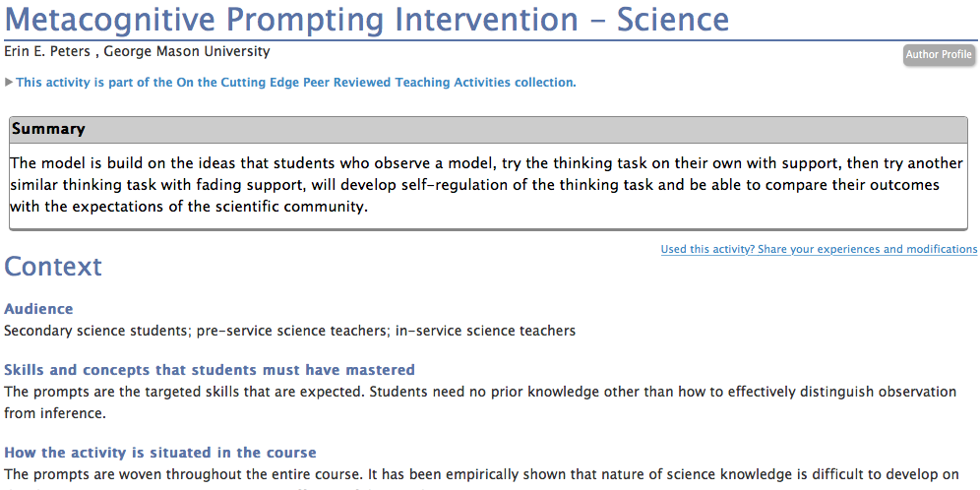
Task: Click 'George Mason University' affiliation text
Action: point(187,51)
